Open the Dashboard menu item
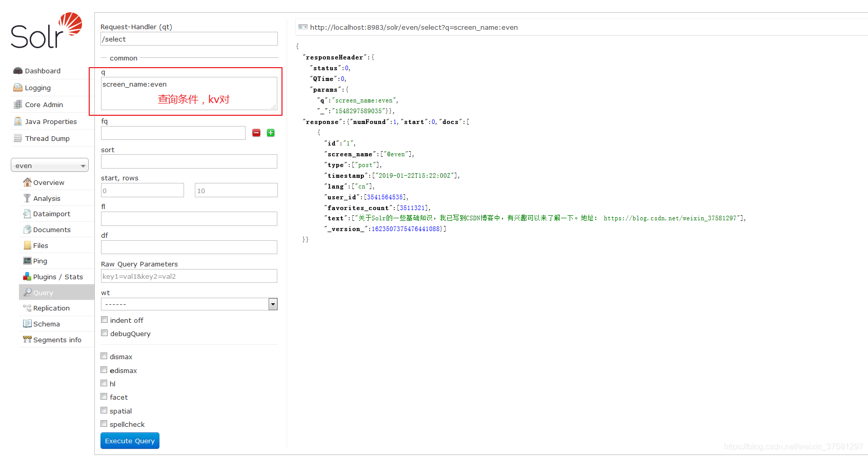Image resolution: width=868 pixels, height=456 pixels. click(43, 71)
